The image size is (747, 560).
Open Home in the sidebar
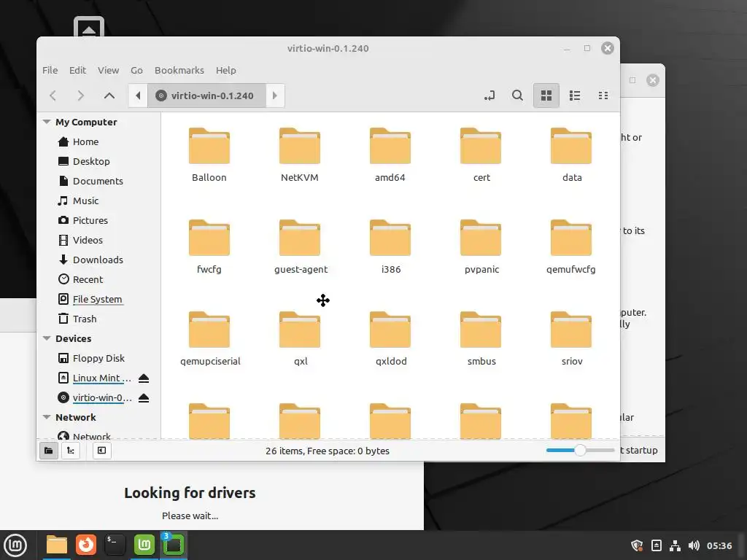click(86, 142)
